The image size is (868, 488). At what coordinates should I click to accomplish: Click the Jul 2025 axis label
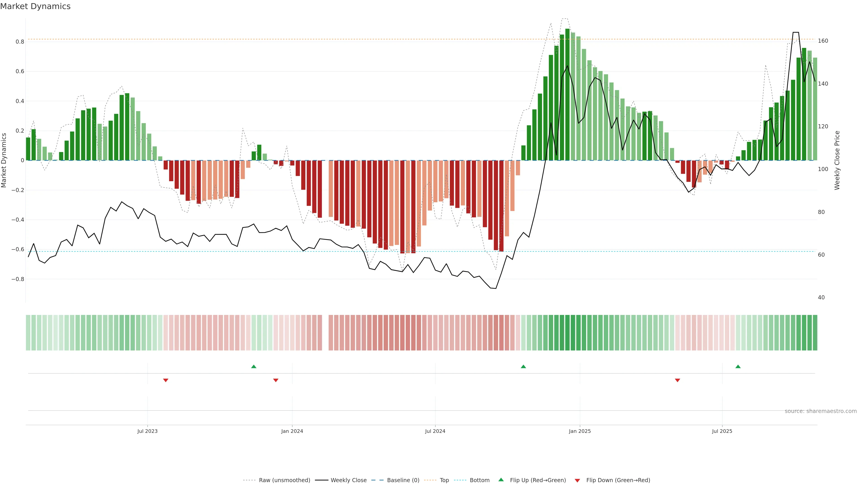click(722, 431)
